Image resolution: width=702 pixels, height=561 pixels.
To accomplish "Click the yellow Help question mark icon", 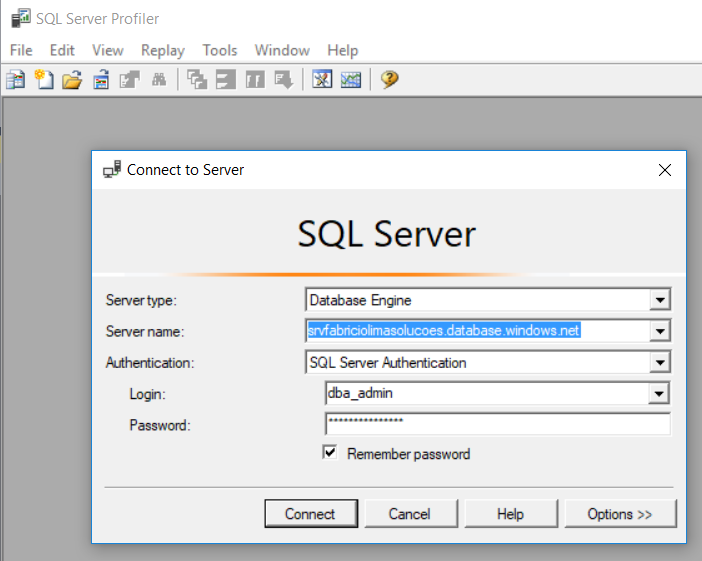I will point(390,80).
